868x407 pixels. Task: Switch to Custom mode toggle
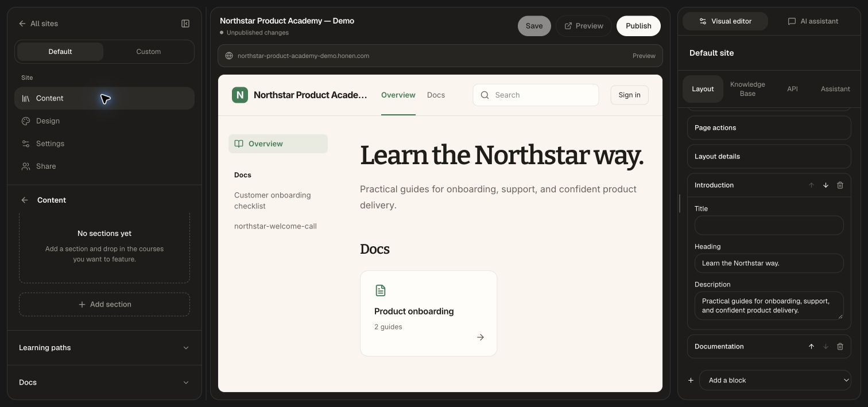(x=149, y=52)
